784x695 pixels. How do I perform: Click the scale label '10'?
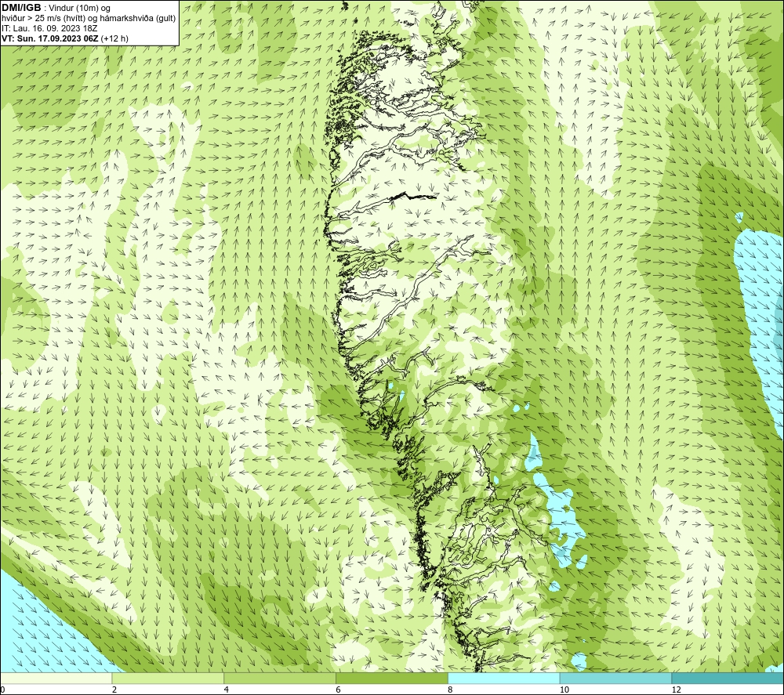[x=564, y=690]
